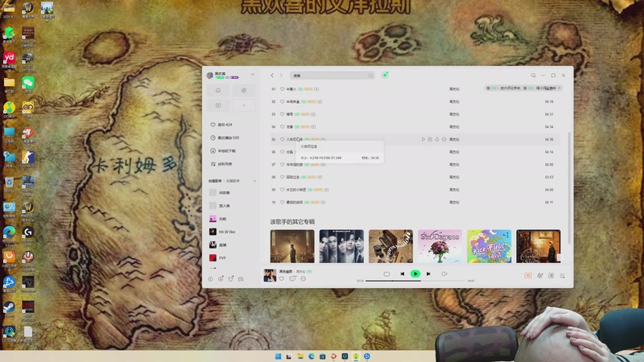Screen dimensions: 644x362
Task: Click the magnifier icon in search box
Action: point(370,76)
